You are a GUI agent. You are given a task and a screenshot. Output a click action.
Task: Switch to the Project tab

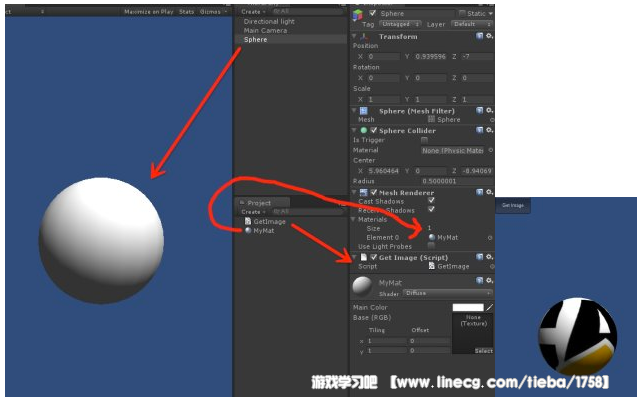point(262,203)
